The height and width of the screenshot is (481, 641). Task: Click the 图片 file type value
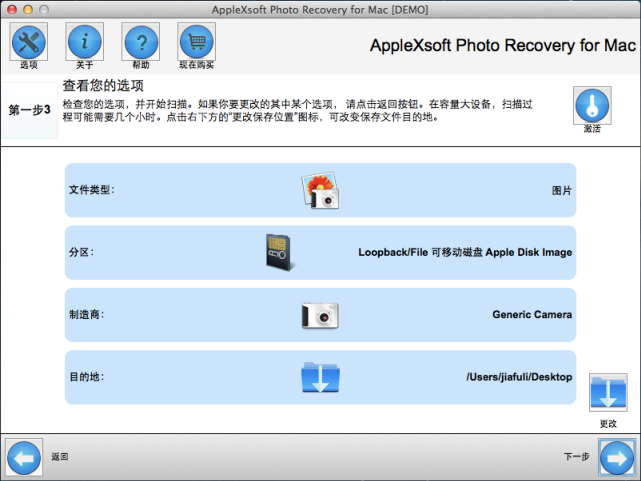pos(562,190)
